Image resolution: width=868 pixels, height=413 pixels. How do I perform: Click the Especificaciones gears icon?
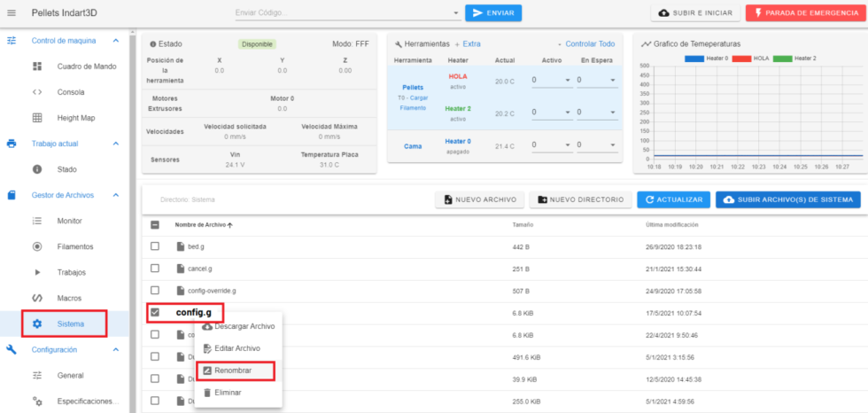[x=37, y=401]
